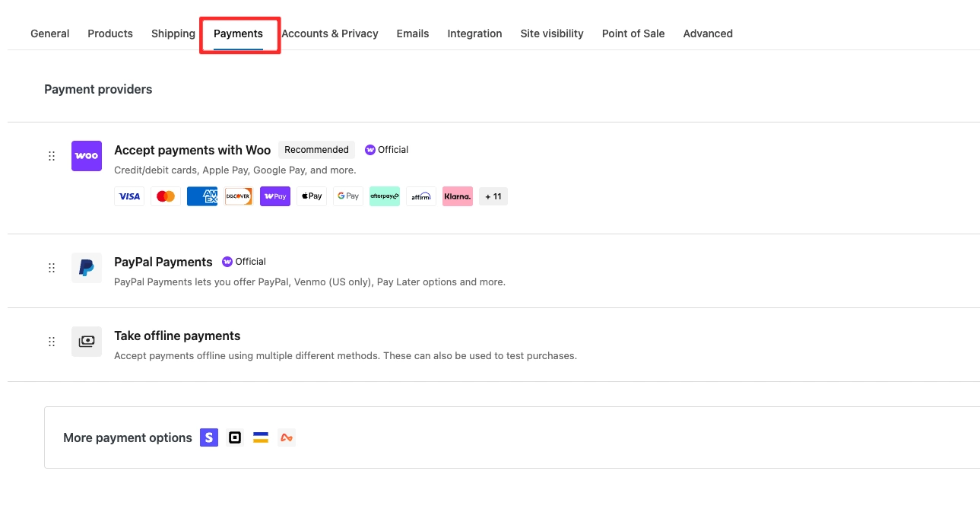Click the Official badge next to PayPal Payments
The height and width of the screenshot is (509, 980).
[244, 261]
